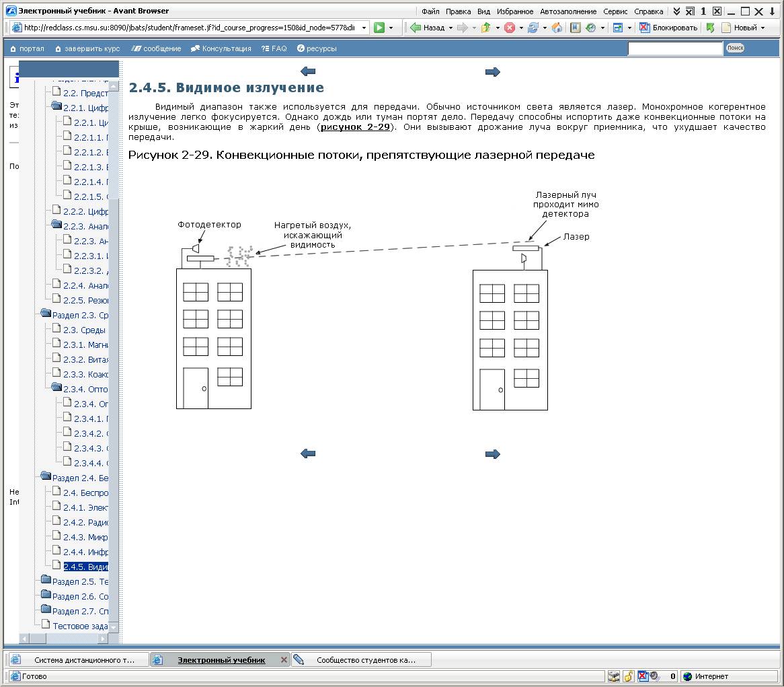The height and width of the screenshot is (687, 784).
Task: Click the портал link
Action: 28,48
